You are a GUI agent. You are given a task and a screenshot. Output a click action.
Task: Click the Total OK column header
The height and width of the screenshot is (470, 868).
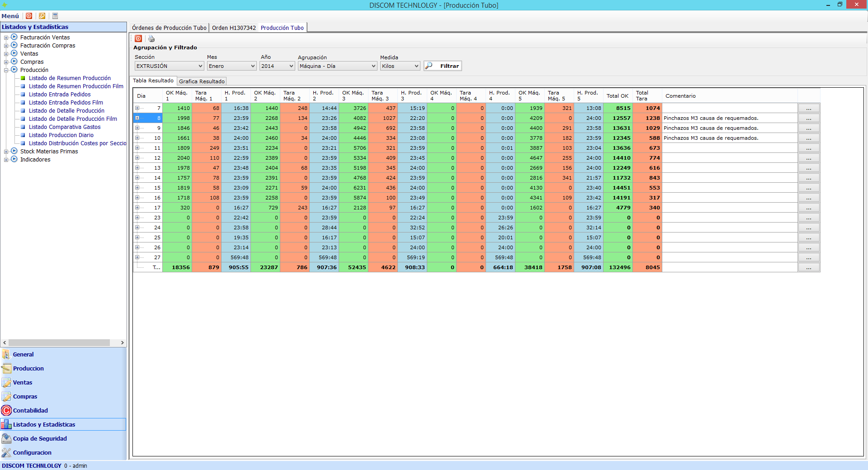tap(617, 96)
